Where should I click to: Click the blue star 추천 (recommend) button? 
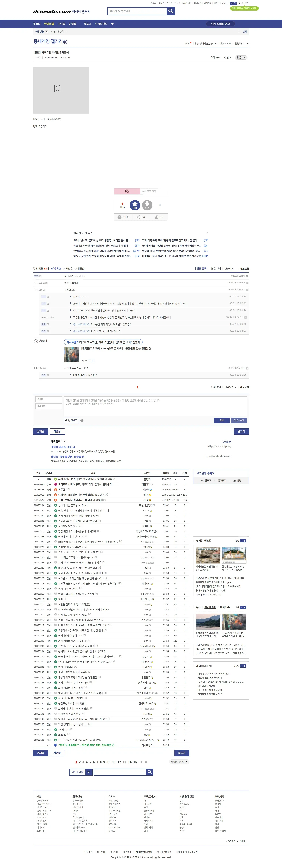pyautogui.click(x=135, y=205)
